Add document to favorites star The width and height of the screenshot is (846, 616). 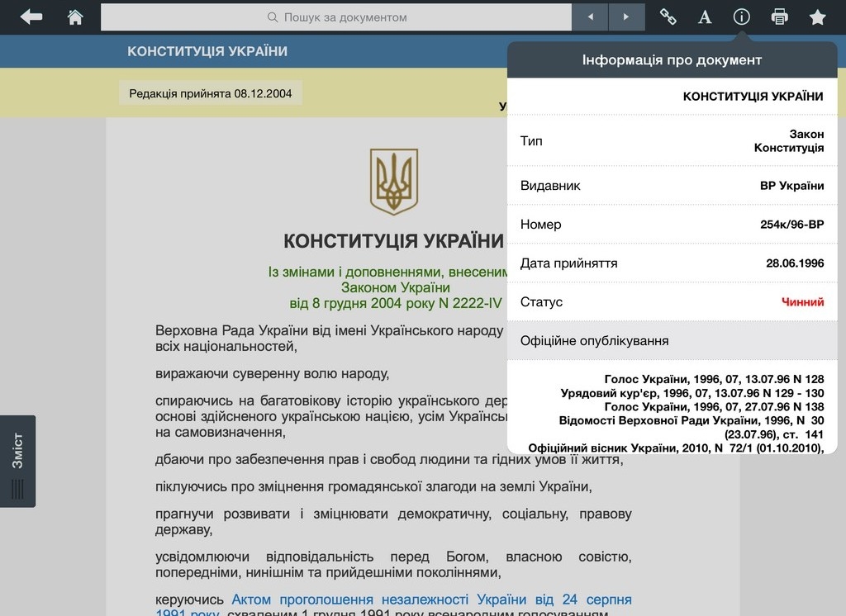pos(817,17)
